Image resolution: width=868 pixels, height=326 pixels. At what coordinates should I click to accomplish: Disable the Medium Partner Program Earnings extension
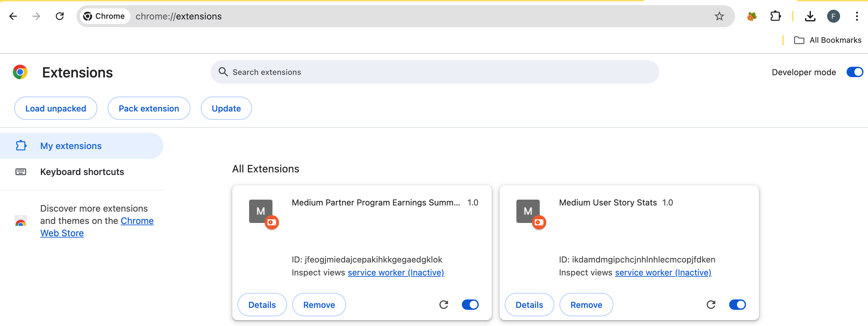point(470,304)
